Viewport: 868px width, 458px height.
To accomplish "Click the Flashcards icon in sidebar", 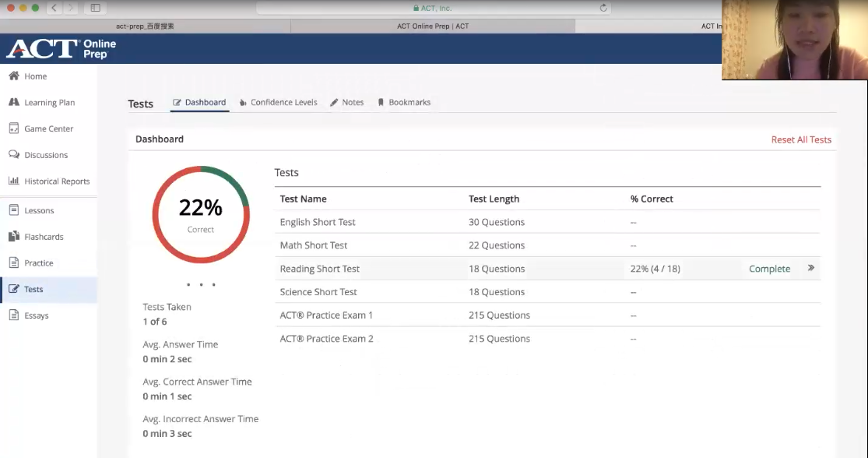I will coord(14,237).
